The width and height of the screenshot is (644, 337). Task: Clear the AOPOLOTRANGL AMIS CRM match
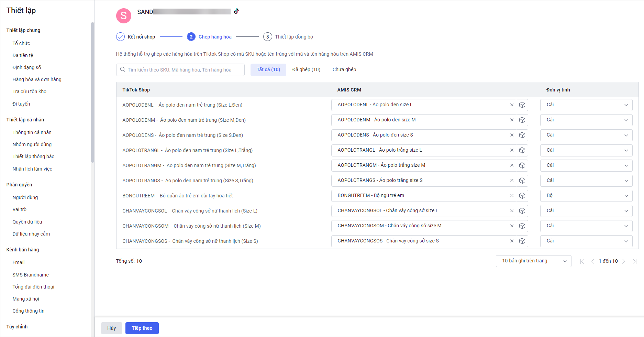tap(512, 150)
